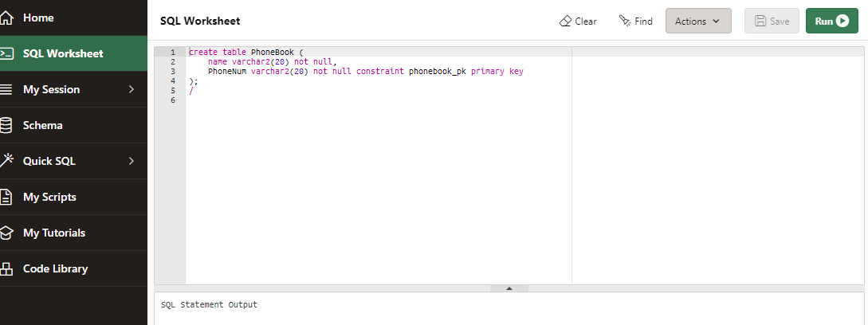868x325 pixels.
Task: Select SQL Worksheet in the sidebar
Action: (73, 53)
